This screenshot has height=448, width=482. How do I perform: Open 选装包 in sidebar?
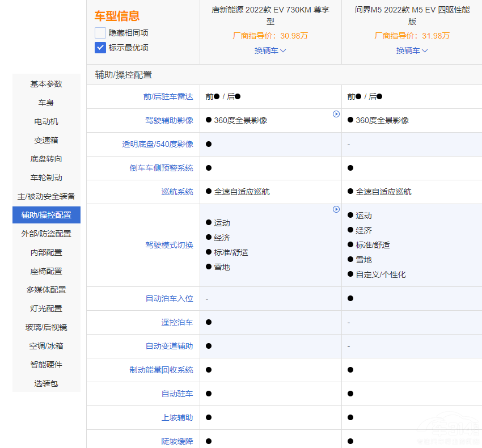coord(46,383)
